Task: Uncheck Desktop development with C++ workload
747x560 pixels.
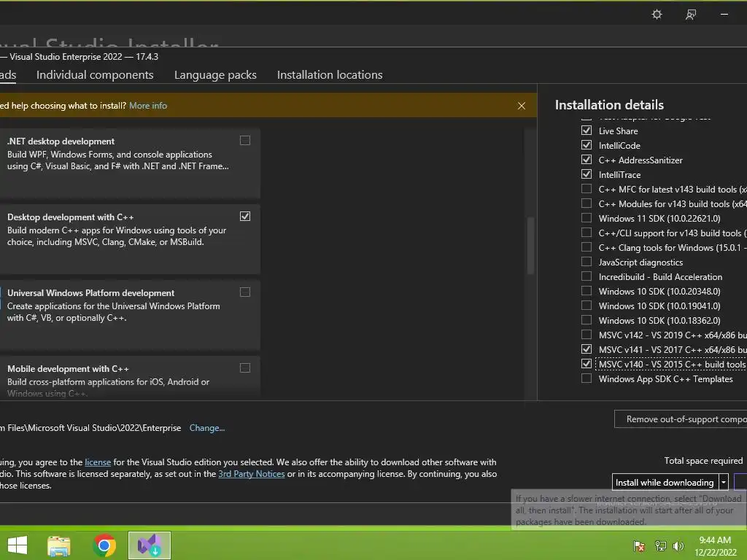Action: (245, 216)
